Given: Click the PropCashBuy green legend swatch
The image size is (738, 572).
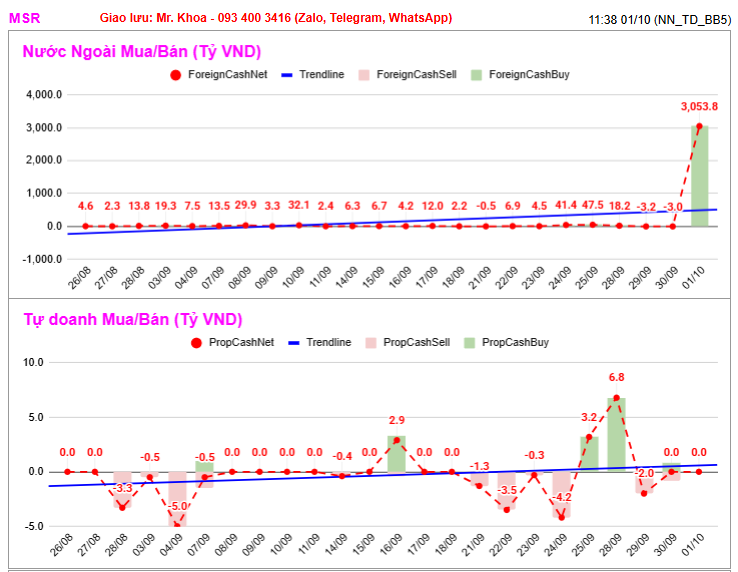Looking at the screenshot, I should tap(469, 343).
